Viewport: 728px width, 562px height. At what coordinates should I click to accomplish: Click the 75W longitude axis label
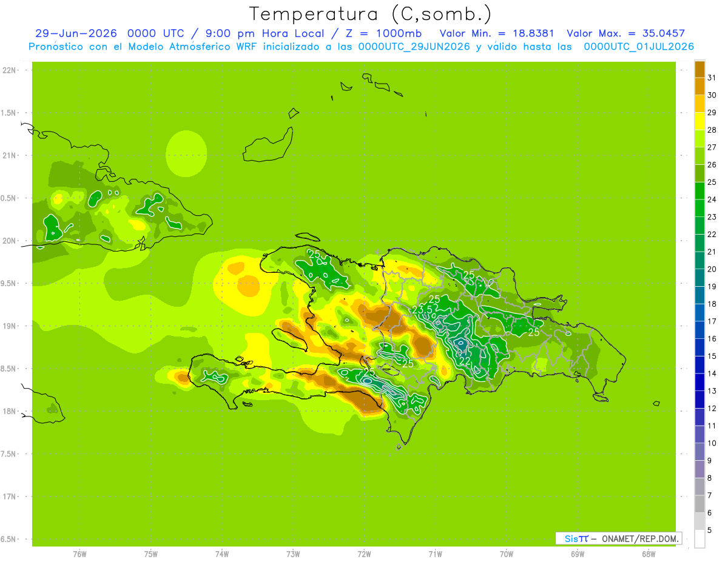point(151,554)
